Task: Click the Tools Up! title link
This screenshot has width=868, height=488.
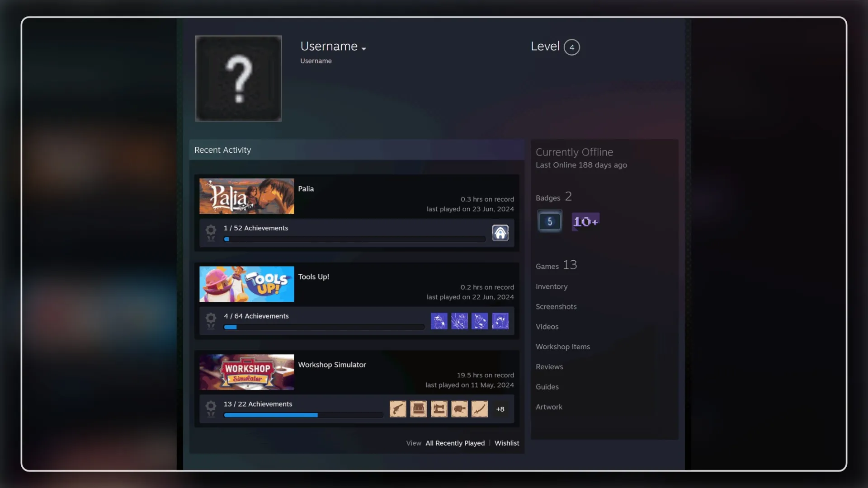Action: click(314, 277)
